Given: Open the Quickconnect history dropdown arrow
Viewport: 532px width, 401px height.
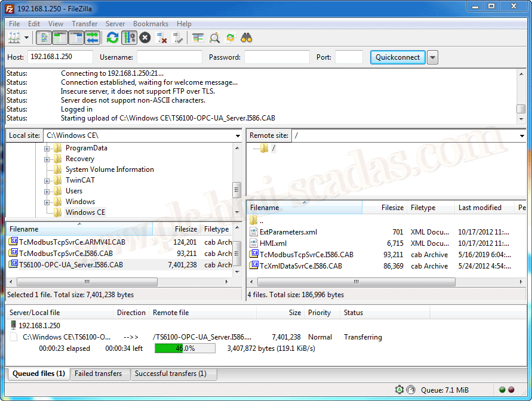Looking at the screenshot, I should [433, 57].
